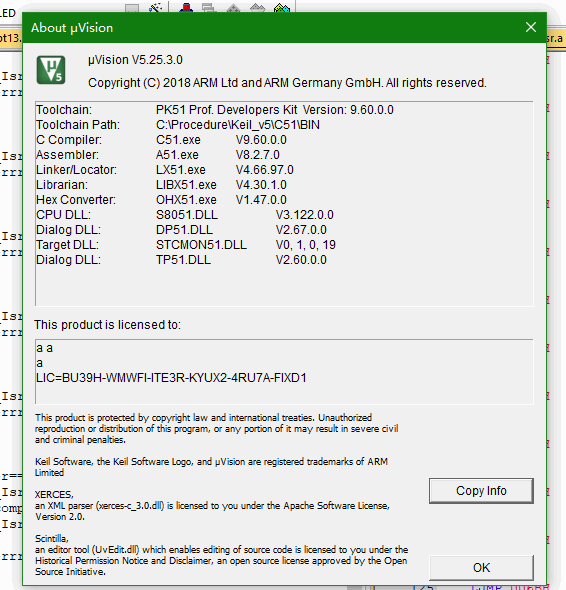Click the LIBX51.exe librarian entry

click(186, 185)
